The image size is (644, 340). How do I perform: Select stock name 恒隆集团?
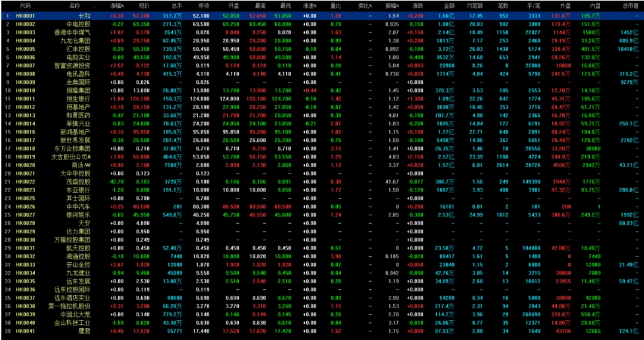[x=79, y=90]
